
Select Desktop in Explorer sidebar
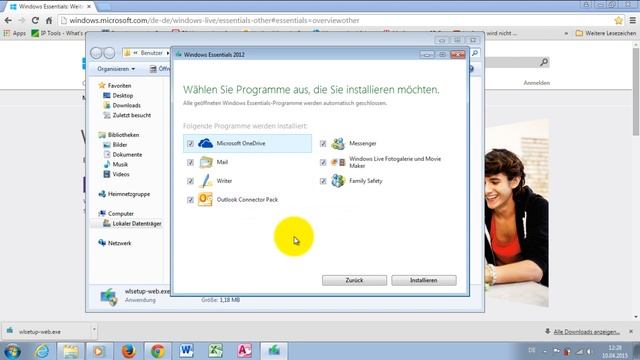122,96
